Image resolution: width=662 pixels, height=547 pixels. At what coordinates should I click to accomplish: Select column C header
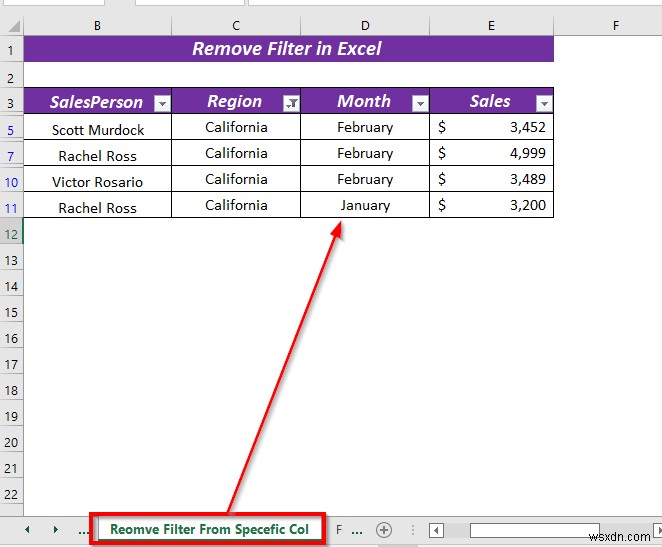pos(236,26)
